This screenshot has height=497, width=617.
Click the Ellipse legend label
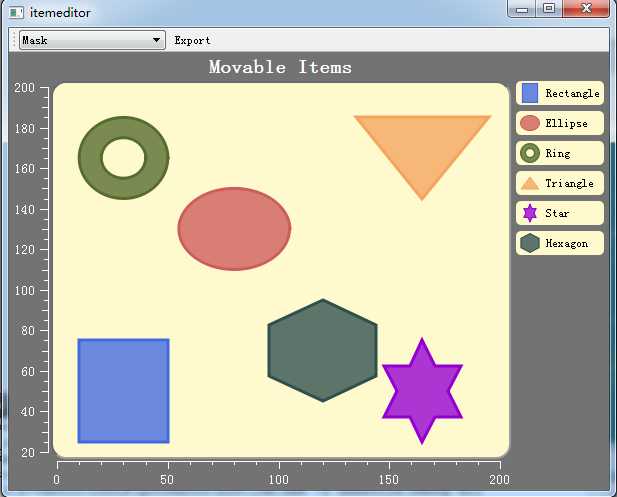(566, 124)
